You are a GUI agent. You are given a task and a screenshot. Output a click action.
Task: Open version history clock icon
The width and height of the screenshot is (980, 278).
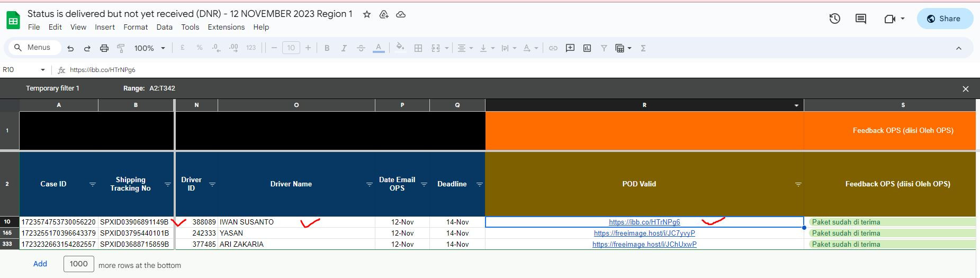click(x=834, y=19)
